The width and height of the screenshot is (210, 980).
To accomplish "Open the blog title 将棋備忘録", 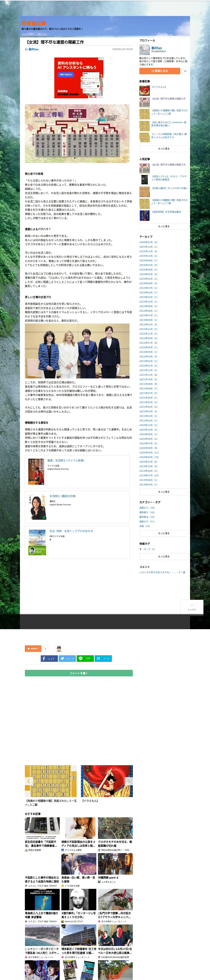I will click(x=34, y=23).
